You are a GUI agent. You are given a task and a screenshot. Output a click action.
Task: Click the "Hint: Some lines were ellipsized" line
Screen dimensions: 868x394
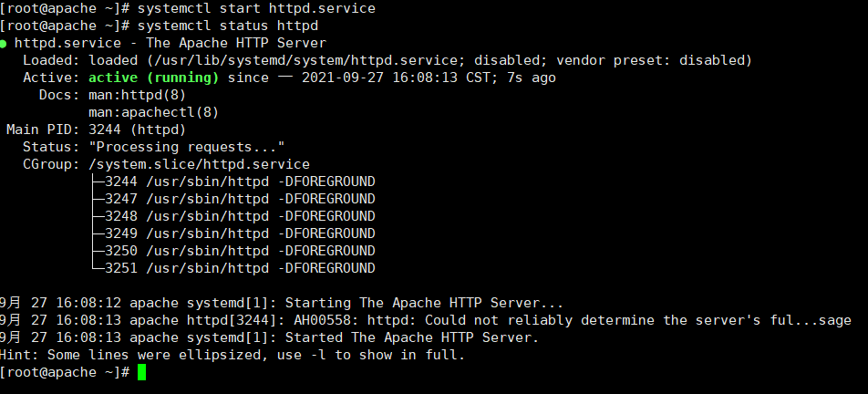[x=232, y=355]
